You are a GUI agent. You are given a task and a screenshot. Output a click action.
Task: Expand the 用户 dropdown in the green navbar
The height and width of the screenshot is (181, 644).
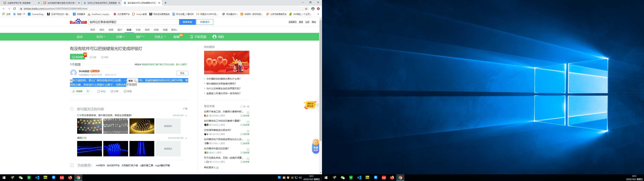[140, 37]
